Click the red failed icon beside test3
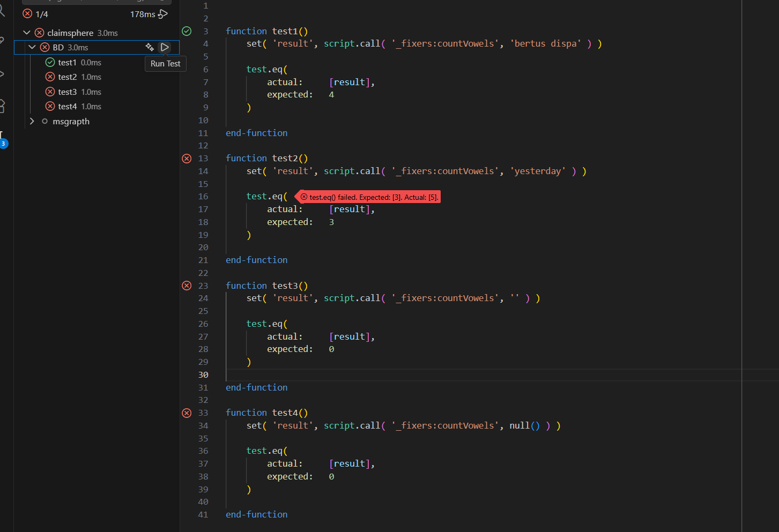779x532 pixels. point(50,92)
